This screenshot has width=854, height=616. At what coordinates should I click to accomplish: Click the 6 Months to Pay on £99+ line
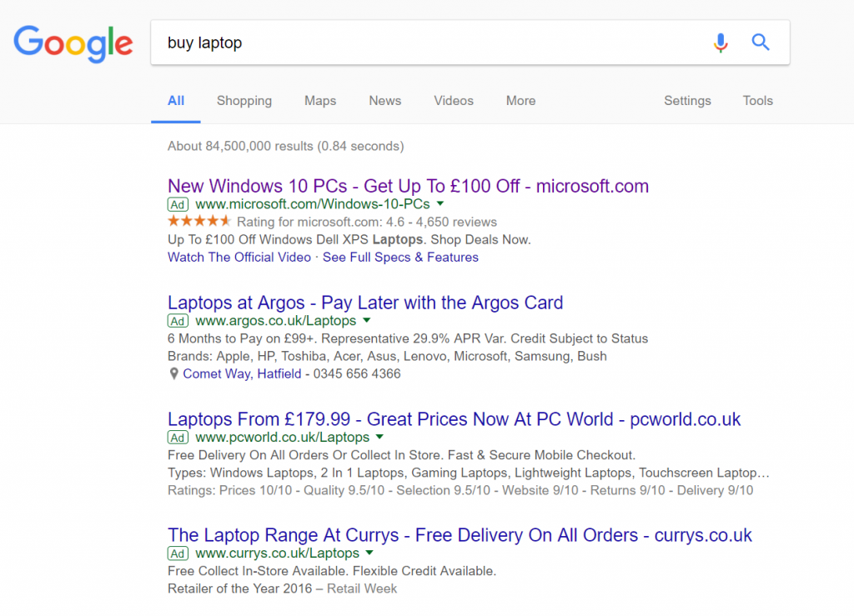coord(408,338)
